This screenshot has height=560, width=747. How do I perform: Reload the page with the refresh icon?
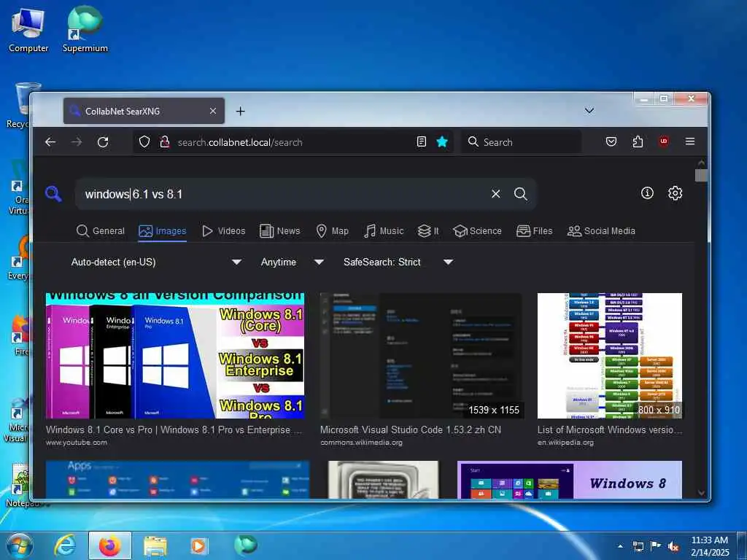103,142
